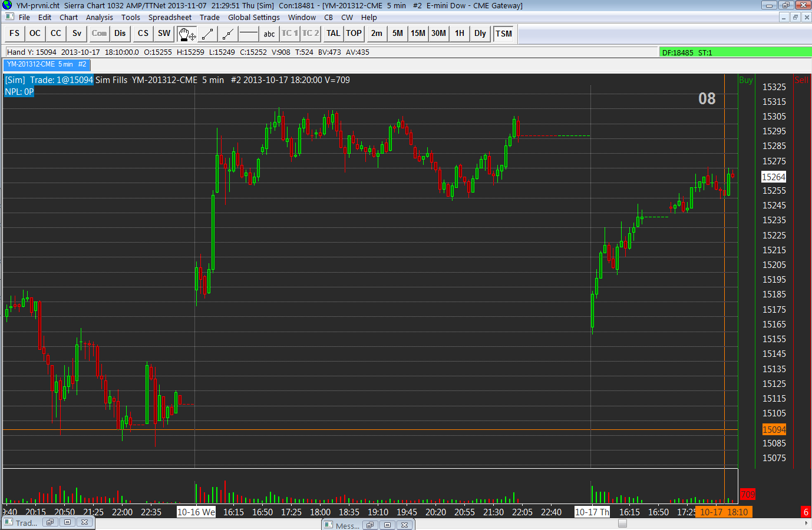
Task: Click the minimized Trad... window title
Action: click(x=26, y=523)
